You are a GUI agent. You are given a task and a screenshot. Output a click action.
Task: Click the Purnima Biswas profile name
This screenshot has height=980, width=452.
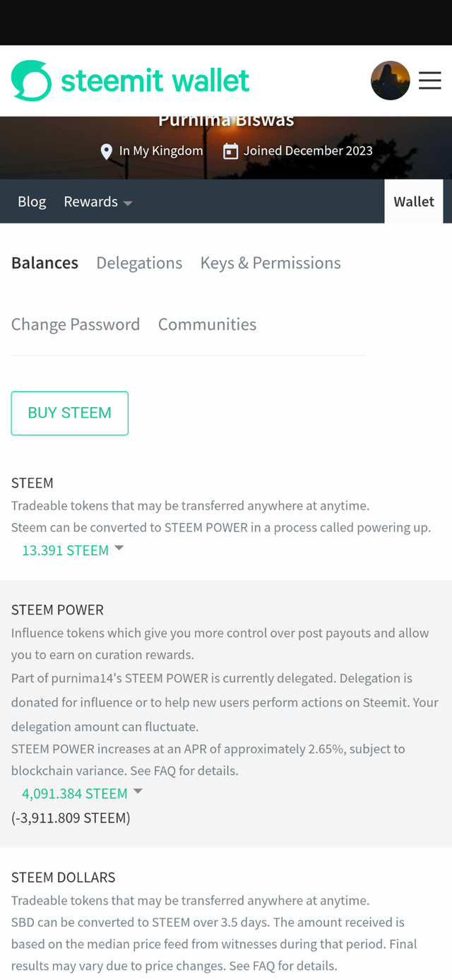226,122
